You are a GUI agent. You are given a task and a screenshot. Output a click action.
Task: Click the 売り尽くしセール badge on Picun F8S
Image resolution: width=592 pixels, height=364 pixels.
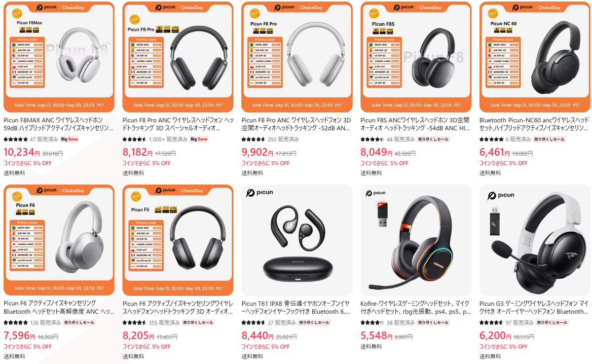pos(433,140)
